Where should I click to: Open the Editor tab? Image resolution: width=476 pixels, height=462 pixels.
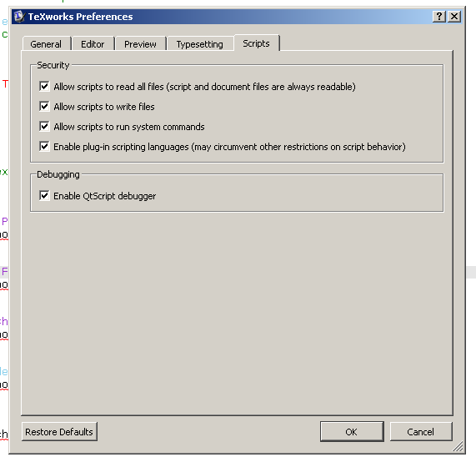[93, 43]
